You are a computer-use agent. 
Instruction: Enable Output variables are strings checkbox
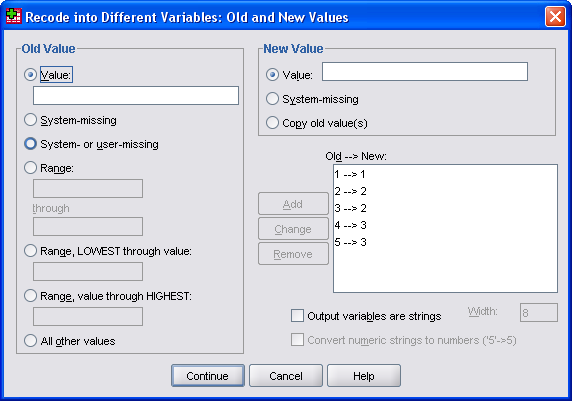point(297,316)
